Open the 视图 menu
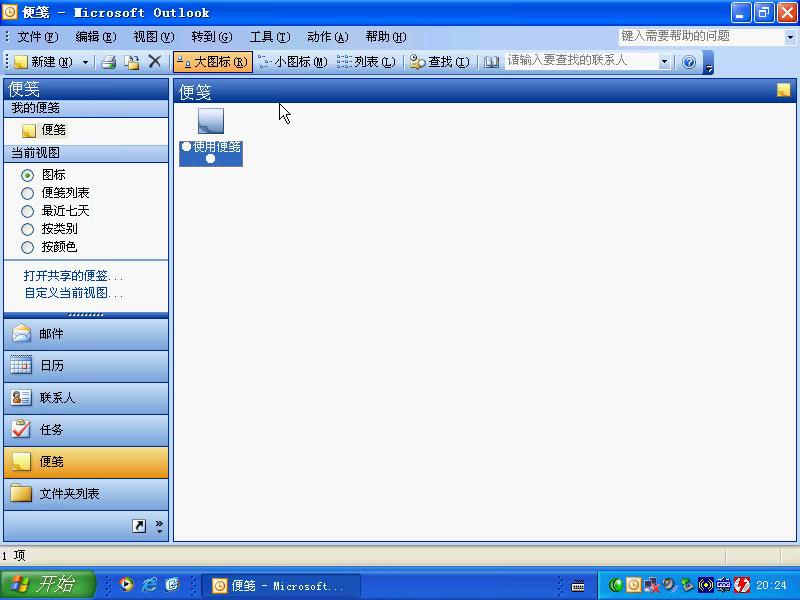The image size is (800, 600). point(154,37)
